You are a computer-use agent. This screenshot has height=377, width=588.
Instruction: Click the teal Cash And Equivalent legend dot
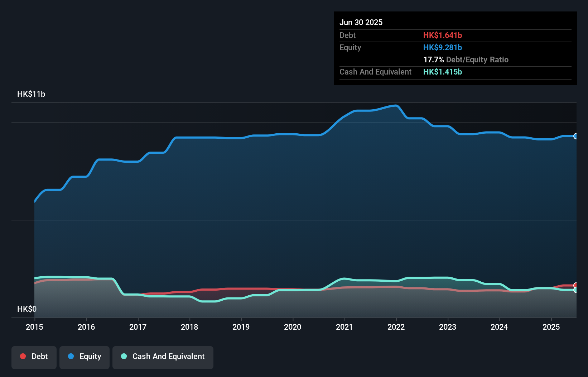124,356
